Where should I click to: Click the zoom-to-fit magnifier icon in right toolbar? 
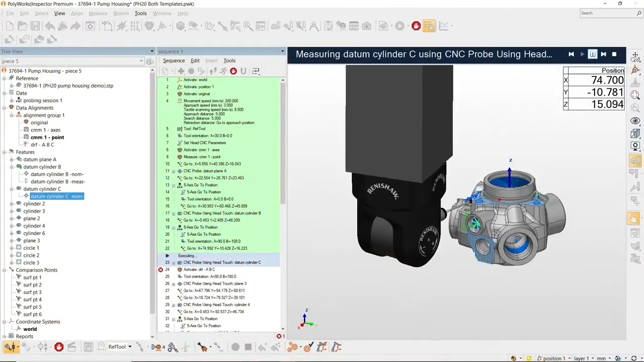tap(635, 95)
